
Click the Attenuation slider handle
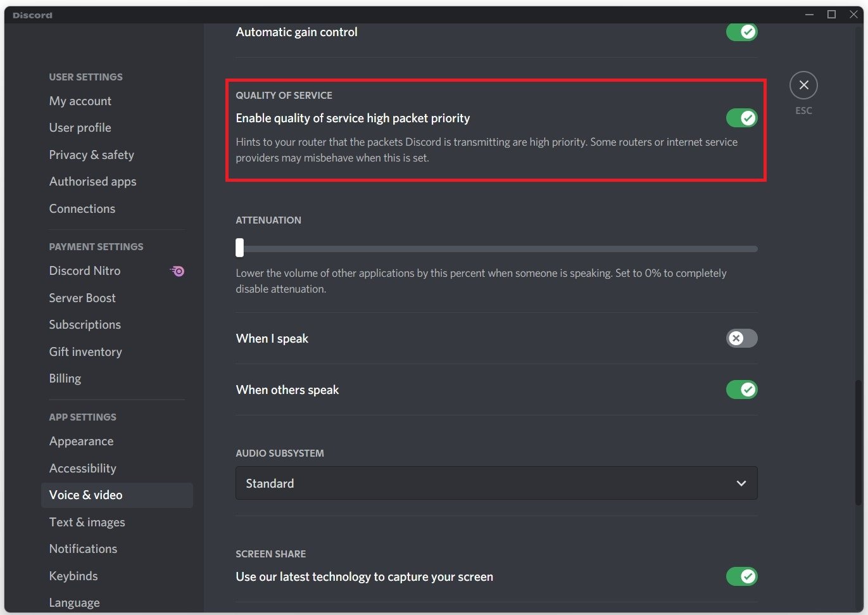click(x=239, y=248)
